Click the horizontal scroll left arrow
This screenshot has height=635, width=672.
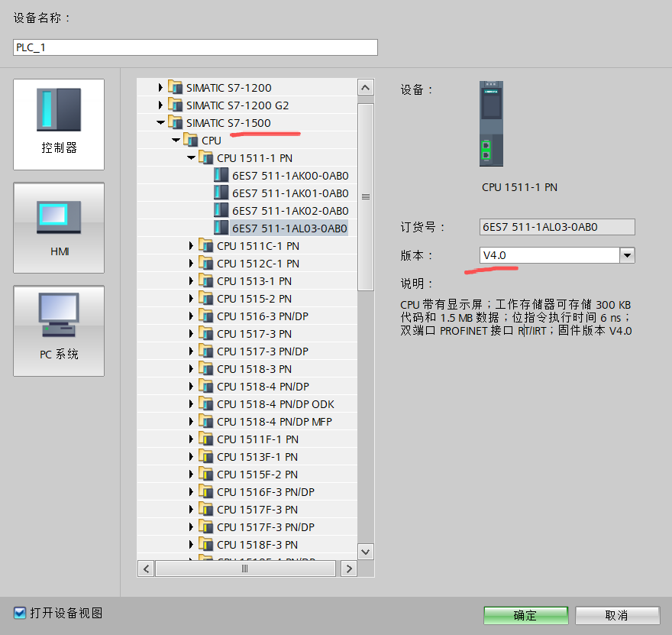pos(146,569)
